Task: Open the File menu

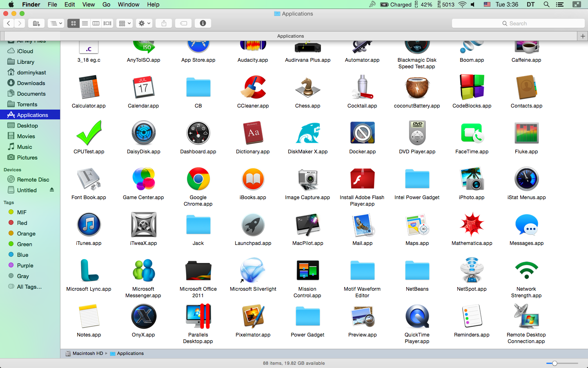Action: click(x=52, y=4)
